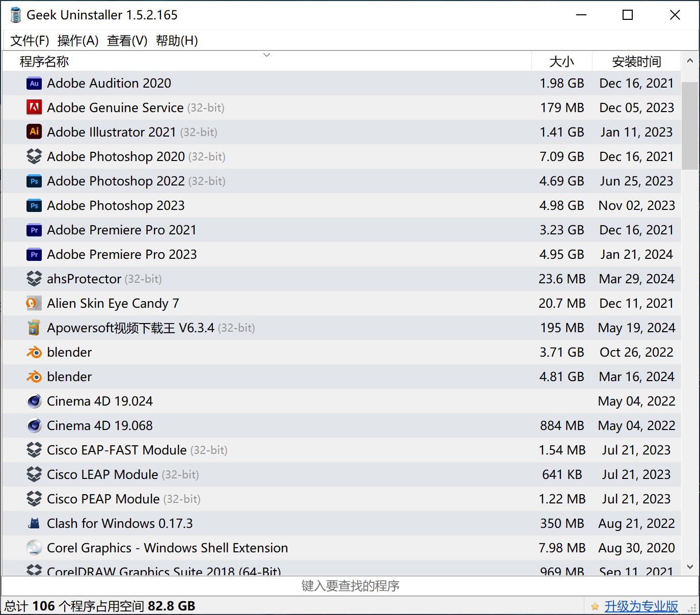Select the Adobe Premiere Pro 2021 entry
Image resolution: width=700 pixels, height=615 pixels.
coord(342,230)
